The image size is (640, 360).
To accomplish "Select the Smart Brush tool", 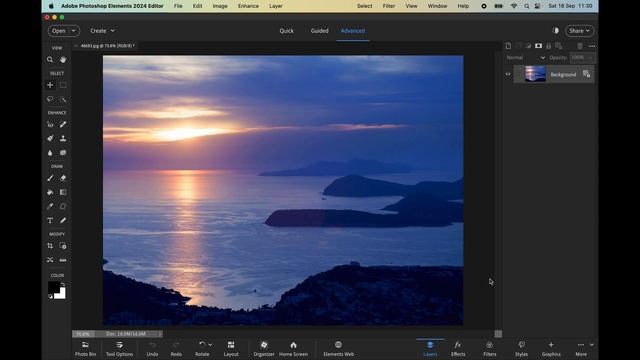I will (x=50, y=138).
